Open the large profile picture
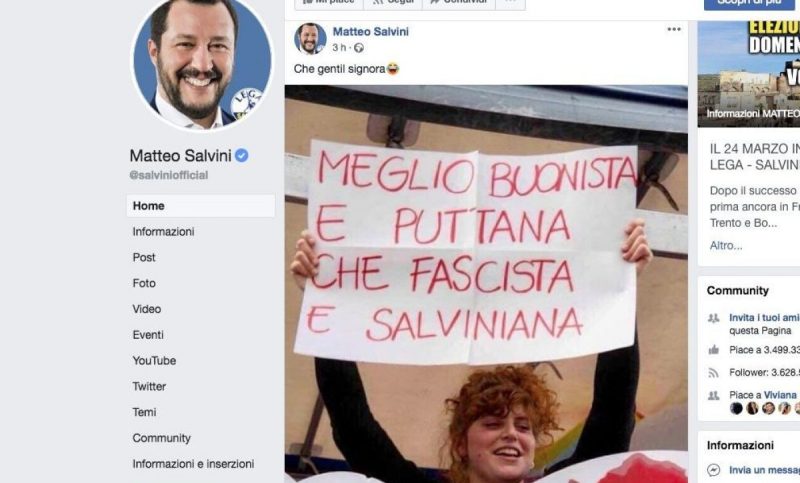The image size is (800, 483). point(202,62)
